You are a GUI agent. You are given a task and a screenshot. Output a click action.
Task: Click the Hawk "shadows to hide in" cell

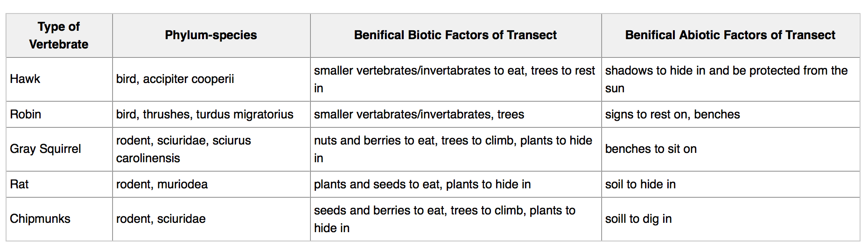726,79
